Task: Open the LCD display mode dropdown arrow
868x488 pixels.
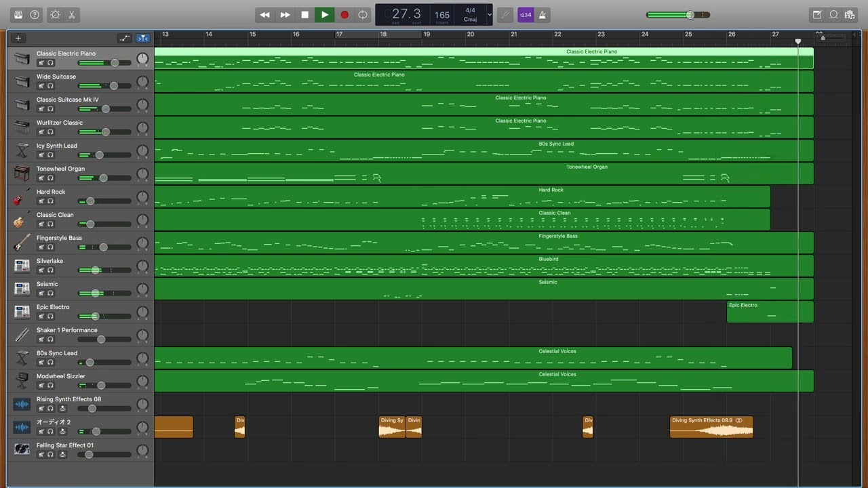Action: point(490,14)
